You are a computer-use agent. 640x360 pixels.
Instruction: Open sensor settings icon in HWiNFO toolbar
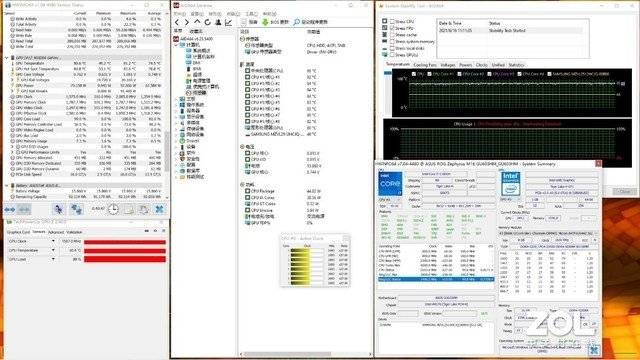point(144,210)
